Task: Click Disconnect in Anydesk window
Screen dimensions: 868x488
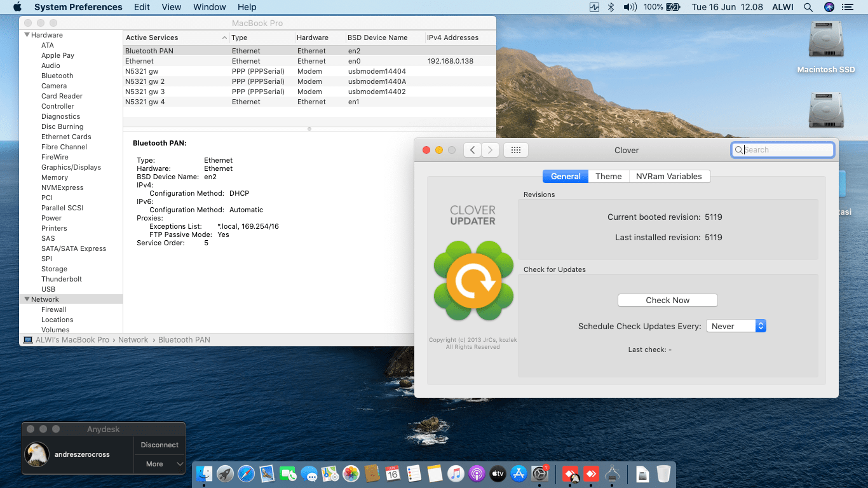Action: coord(159,445)
